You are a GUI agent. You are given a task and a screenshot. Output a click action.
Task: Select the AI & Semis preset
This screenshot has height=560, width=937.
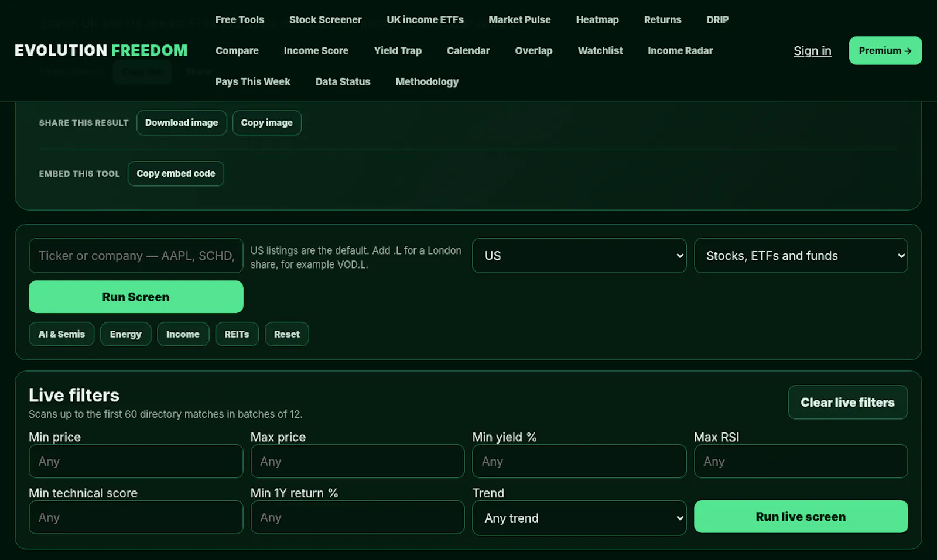[61, 334]
